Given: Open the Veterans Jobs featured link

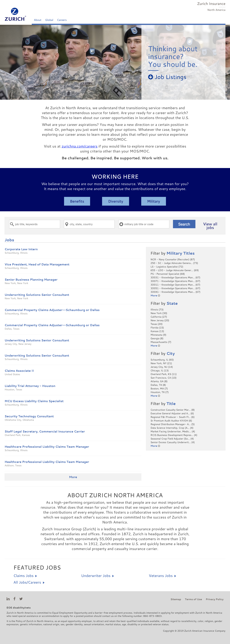Looking at the screenshot, I should [162, 576].
